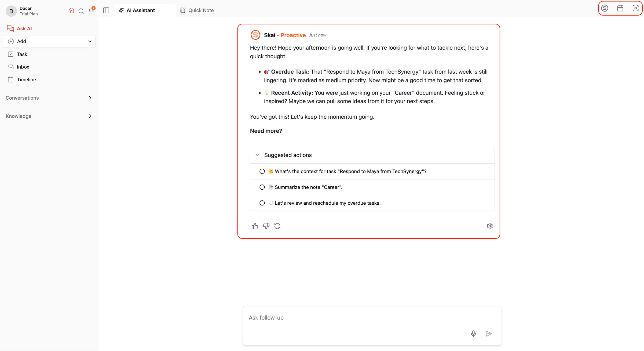Open the calendar icon in the top-right toolbar
The height and width of the screenshot is (351, 644).
620,8
